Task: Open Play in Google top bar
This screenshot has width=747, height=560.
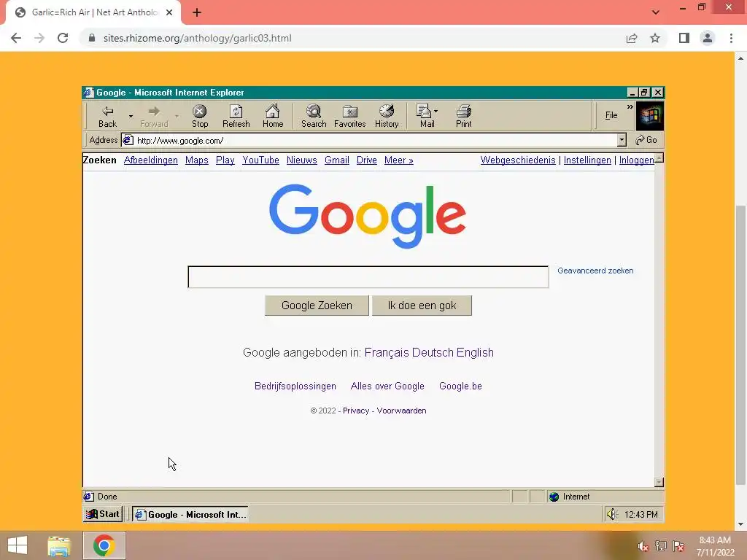Action: point(225,160)
